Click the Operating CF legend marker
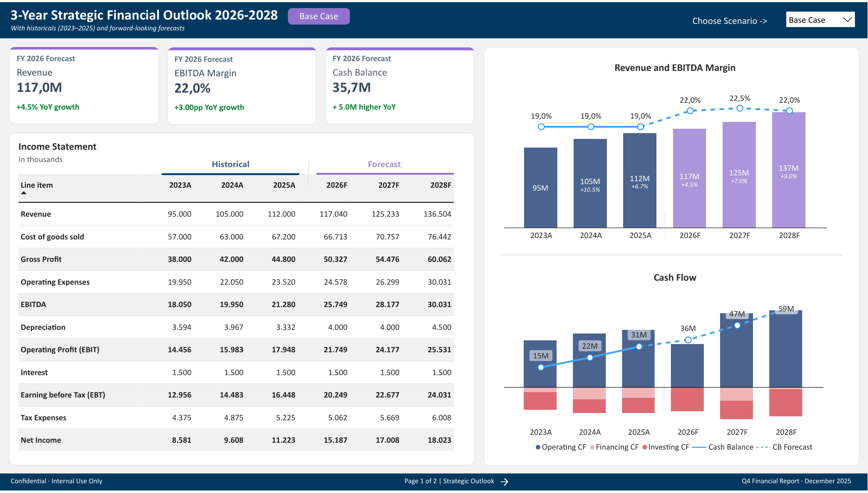The height and width of the screenshot is (493, 868). tap(538, 447)
